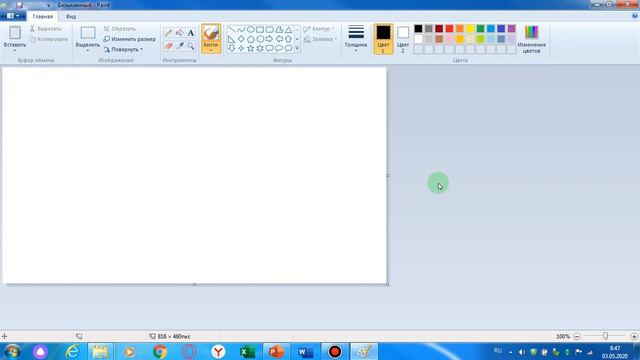Adjust the zoom slider in status bar
Image resolution: width=640 pixels, height=360 pixels.
(605, 336)
